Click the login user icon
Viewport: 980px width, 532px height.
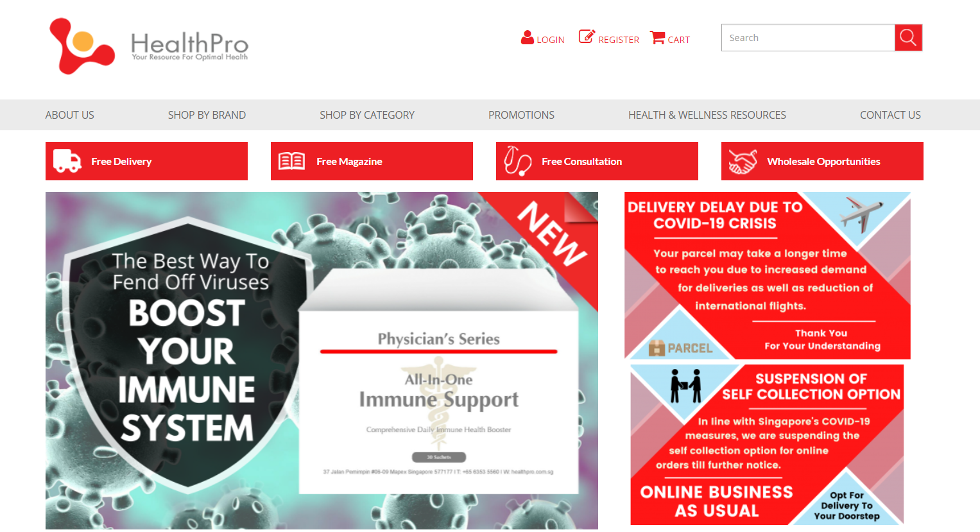(528, 37)
